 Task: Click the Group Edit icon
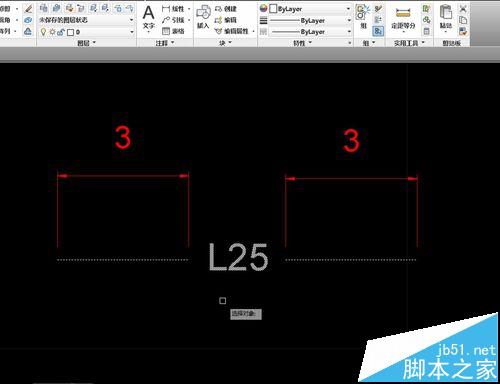pyautogui.click(x=378, y=20)
